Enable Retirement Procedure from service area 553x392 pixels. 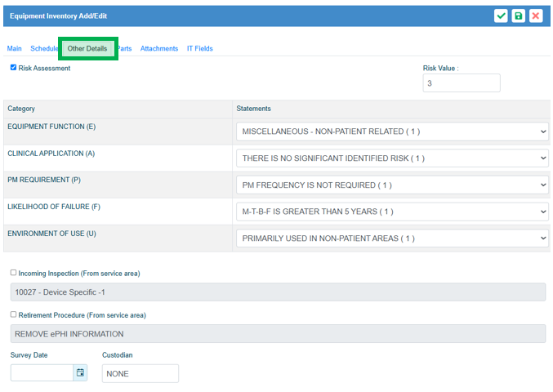(x=14, y=314)
